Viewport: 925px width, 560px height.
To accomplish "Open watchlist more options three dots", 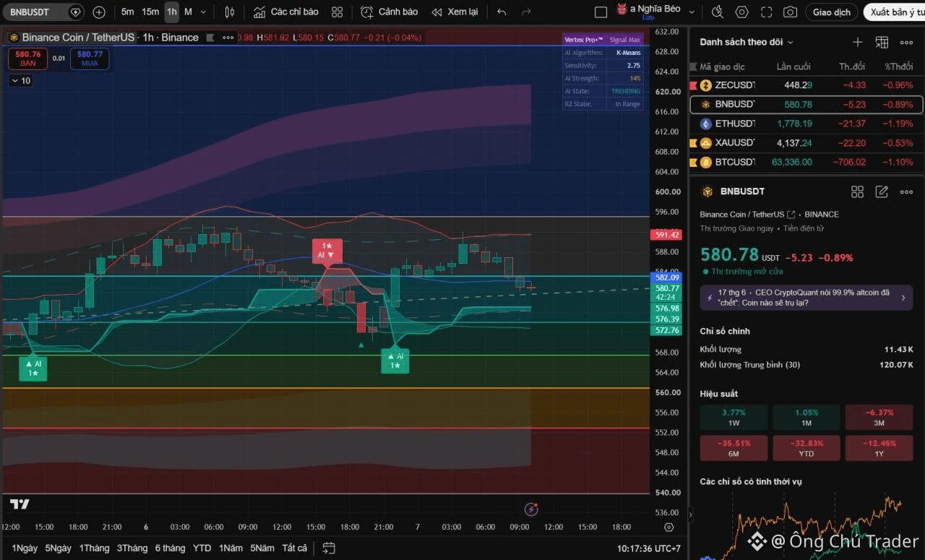I will tap(906, 42).
